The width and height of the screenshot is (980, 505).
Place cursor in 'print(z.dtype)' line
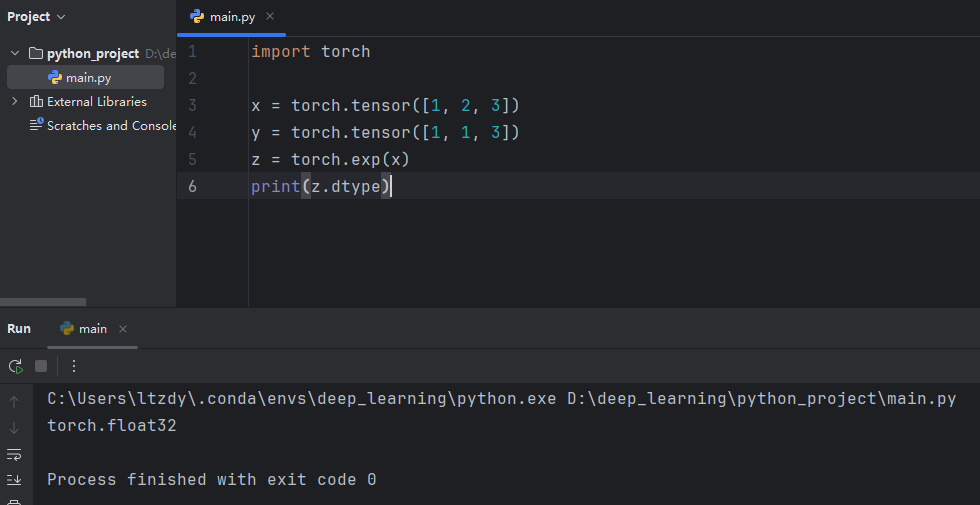(321, 186)
